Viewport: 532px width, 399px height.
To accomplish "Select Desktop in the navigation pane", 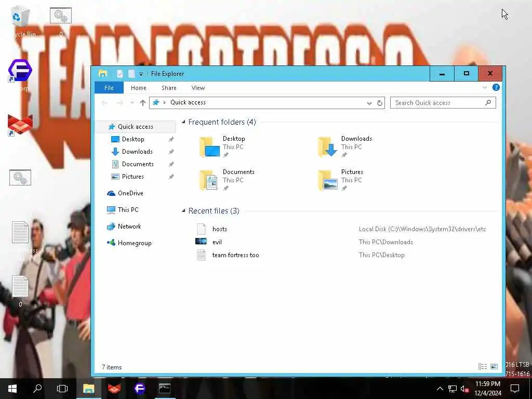I will 132,139.
